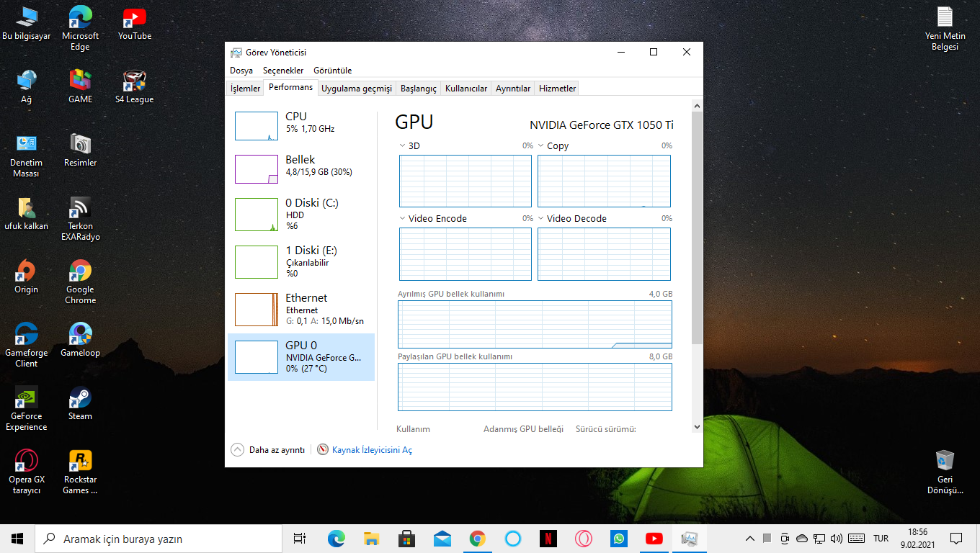Click the taskbar clock showing 18:56
This screenshot has height=553, width=980.
point(918,539)
